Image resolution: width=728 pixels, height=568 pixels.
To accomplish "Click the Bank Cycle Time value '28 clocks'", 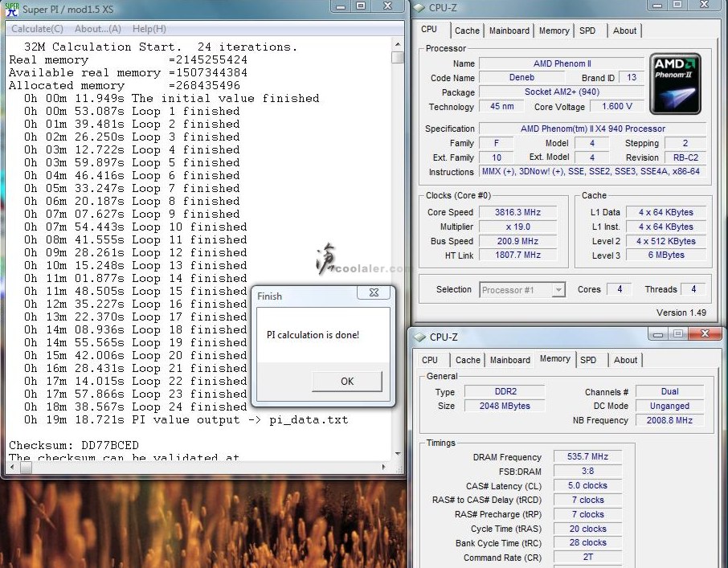I will tap(587, 542).
